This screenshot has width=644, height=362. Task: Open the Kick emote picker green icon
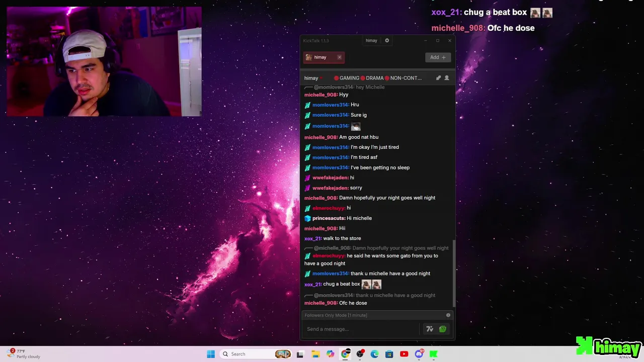coord(443,329)
